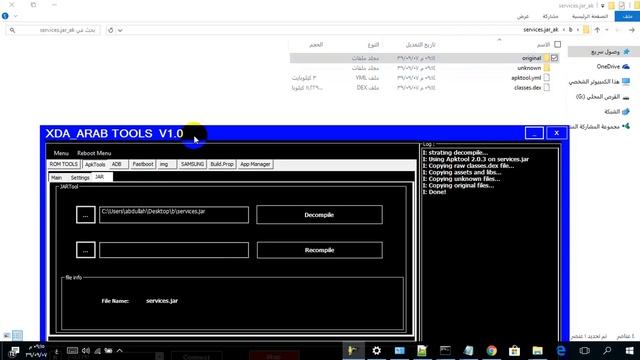Select the Settings sub-tab
This screenshot has height=360, width=640.
pyautogui.click(x=80, y=178)
